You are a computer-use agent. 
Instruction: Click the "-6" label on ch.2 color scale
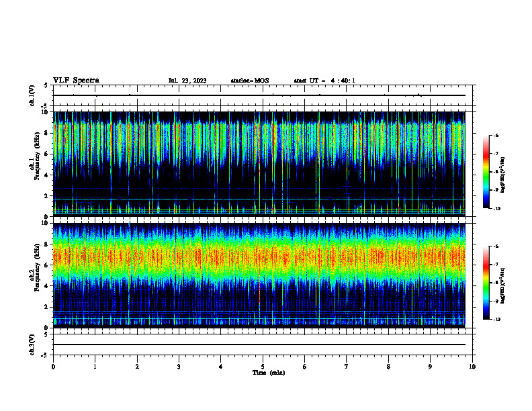pos(496,246)
